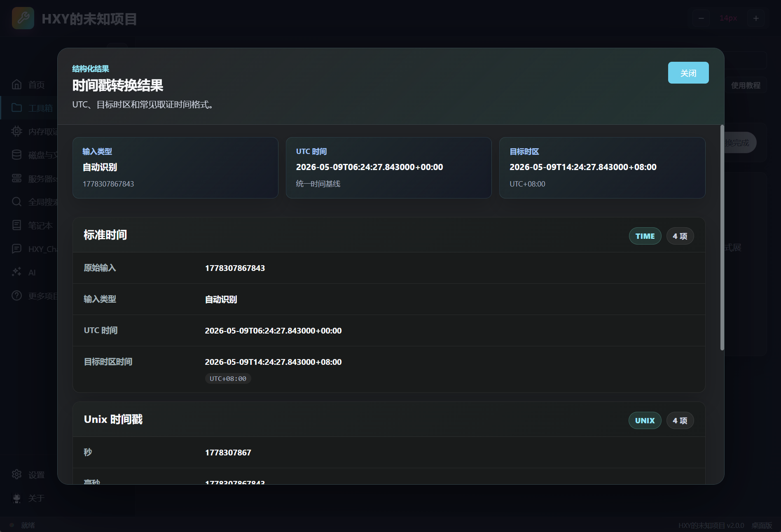Screen dimensions: 781x532
Task: Click the Unix 时间戳 section heading
Action: pyautogui.click(x=113, y=419)
